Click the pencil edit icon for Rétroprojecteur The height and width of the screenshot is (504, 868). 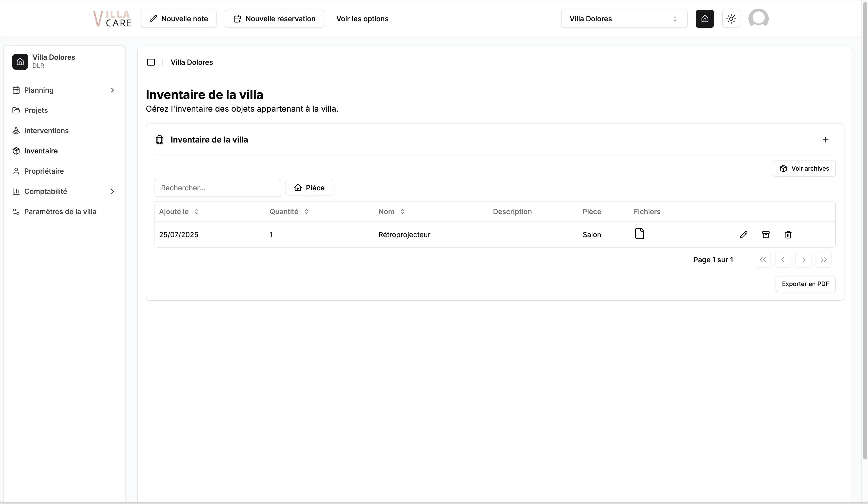(743, 234)
